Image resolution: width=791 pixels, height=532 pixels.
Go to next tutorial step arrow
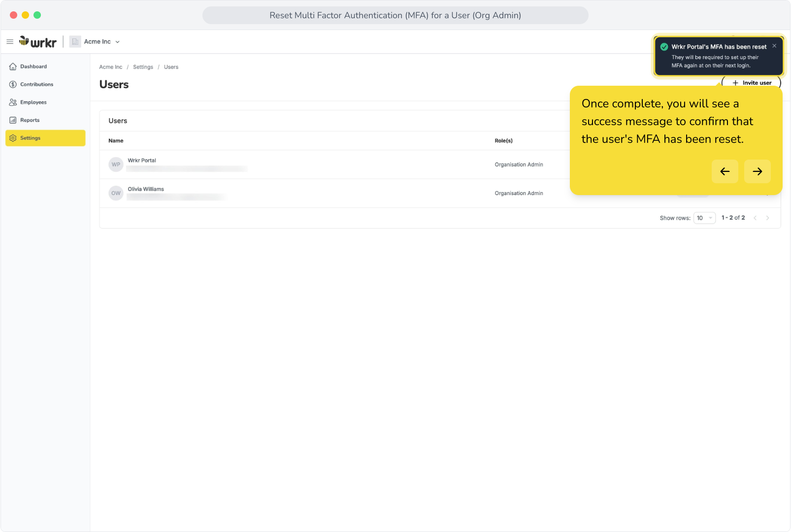coord(758,171)
